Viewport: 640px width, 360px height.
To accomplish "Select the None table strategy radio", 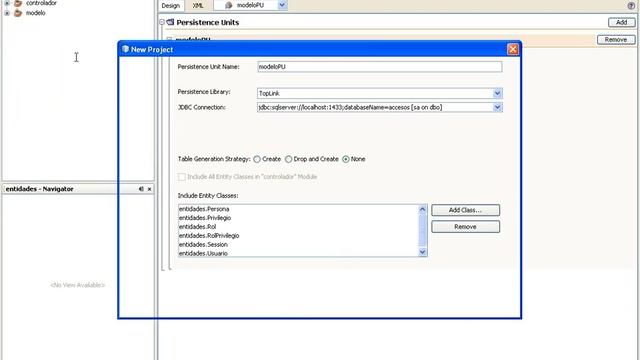I will [346, 159].
